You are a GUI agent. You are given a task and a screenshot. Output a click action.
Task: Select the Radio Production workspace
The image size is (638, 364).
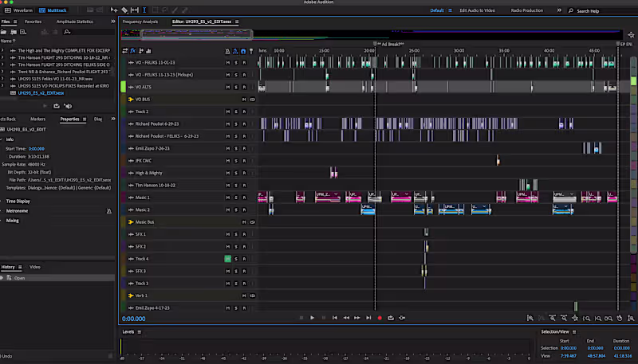[x=526, y=10]
